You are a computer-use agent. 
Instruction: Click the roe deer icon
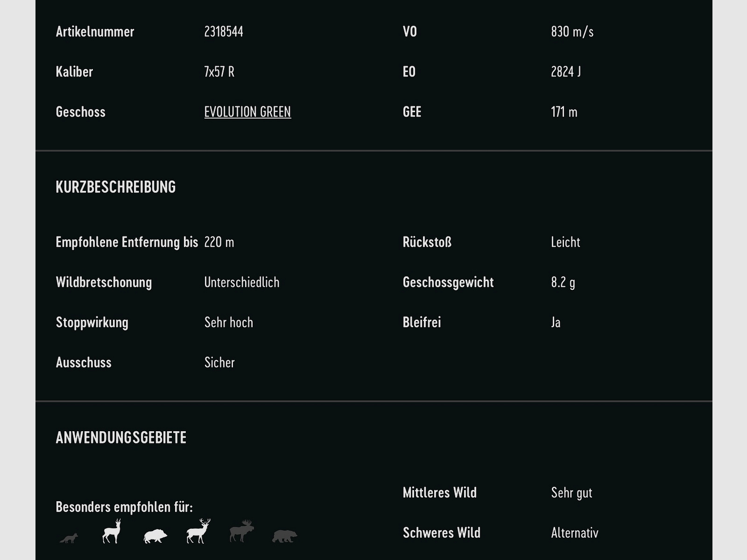(x=112, y=532)
